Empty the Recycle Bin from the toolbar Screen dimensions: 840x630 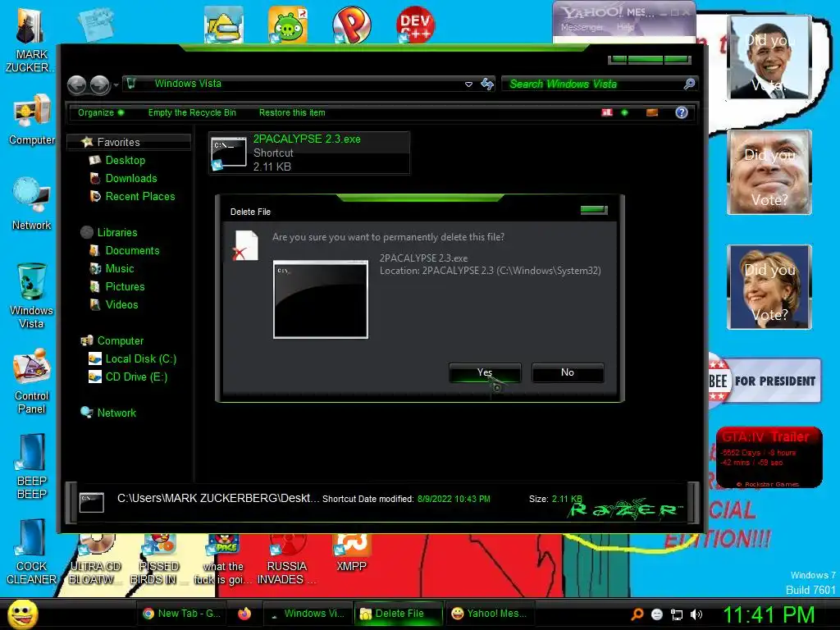(x=192, y=112)
